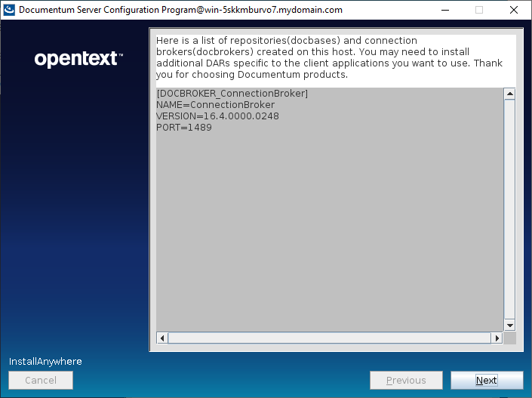Screen dimensions: 532x398
Task: Click the opentext logo
Action: (x=78, y=59)
